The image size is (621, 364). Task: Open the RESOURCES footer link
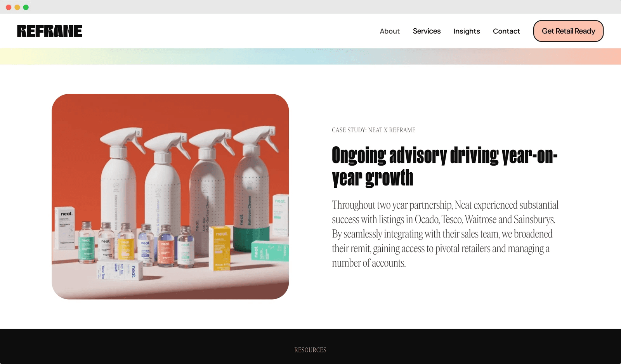310,350
